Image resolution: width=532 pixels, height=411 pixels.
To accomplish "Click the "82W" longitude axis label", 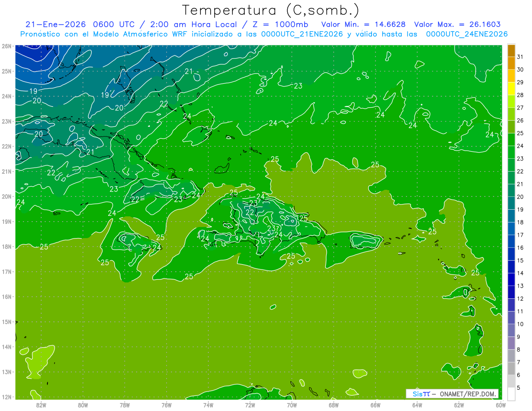I will pyautogui.click(x=41, y=405).
